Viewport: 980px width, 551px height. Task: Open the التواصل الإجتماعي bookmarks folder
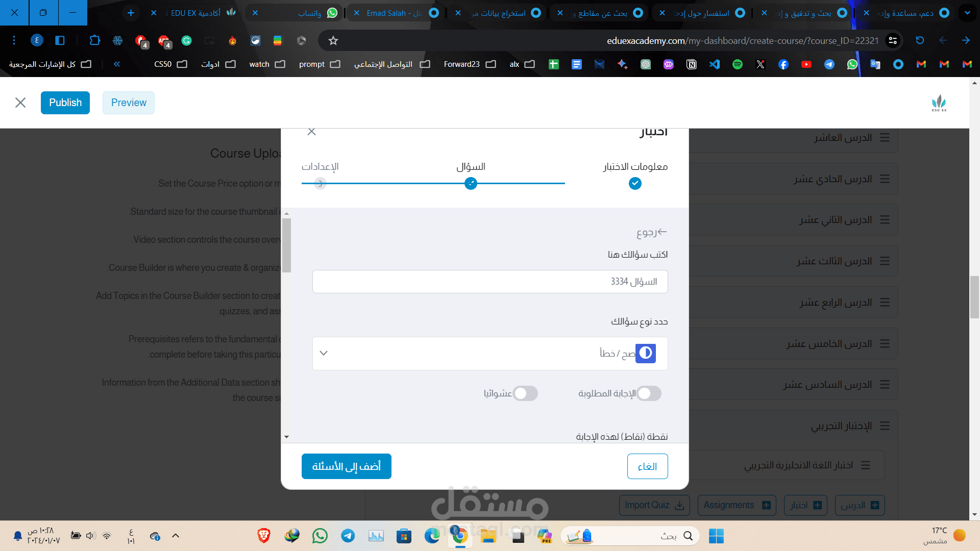tap(392, 64)
